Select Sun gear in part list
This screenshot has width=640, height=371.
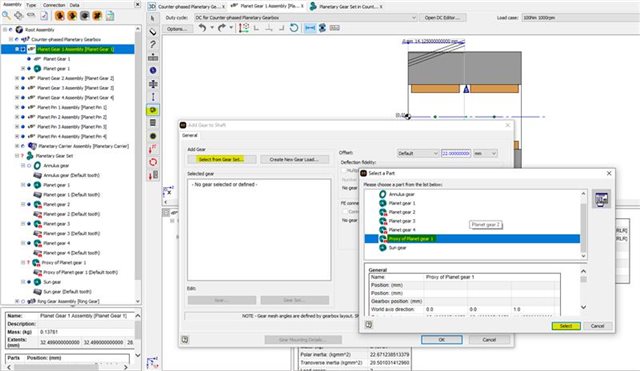pos(397,248)
